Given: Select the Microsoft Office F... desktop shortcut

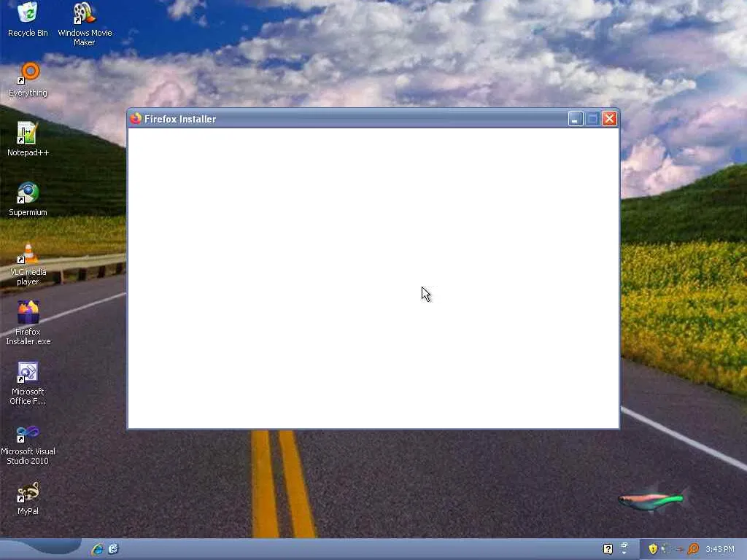Looking at the screenshot, I should [x=28, y=383].
